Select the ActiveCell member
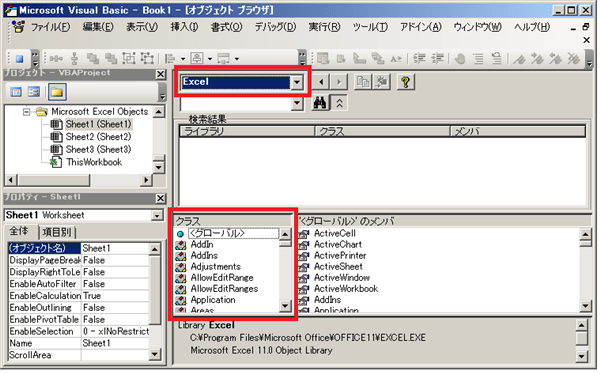The width and height of the screenshot is (600, 374). tap(334, 233)
